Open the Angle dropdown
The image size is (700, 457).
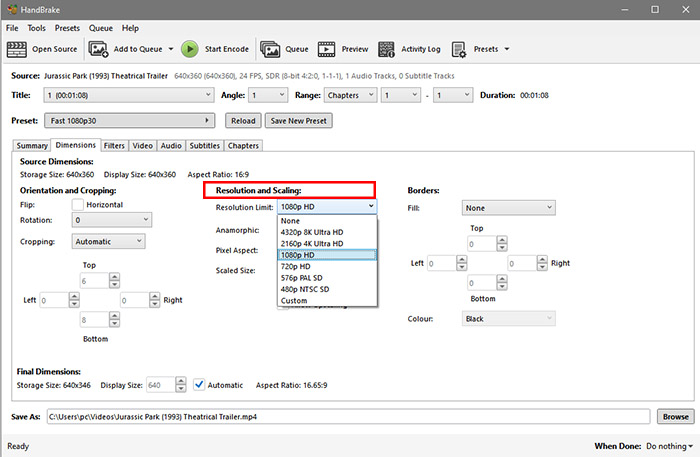pyautogui.click(x=268, y=95)
